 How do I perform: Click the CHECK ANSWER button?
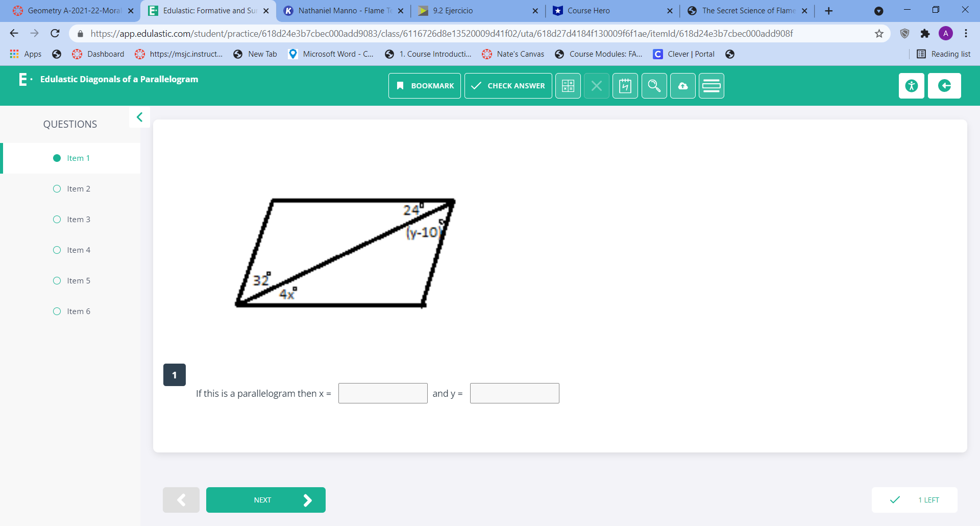(508, 86)
